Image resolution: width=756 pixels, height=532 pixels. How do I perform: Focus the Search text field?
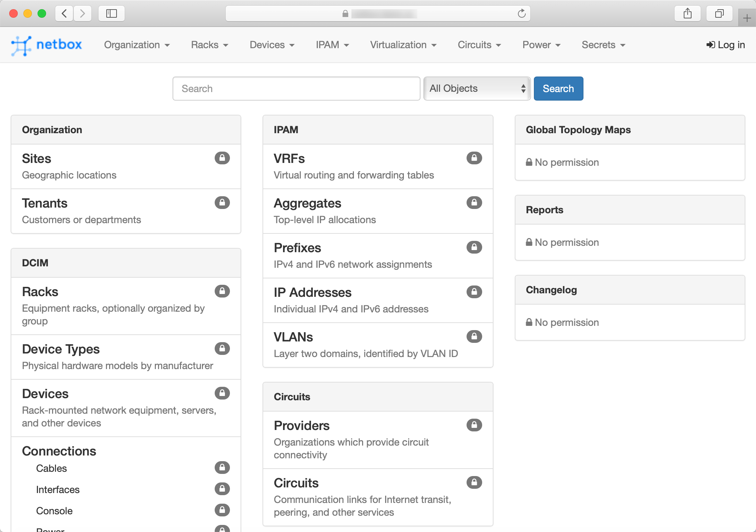click(296, 89)
